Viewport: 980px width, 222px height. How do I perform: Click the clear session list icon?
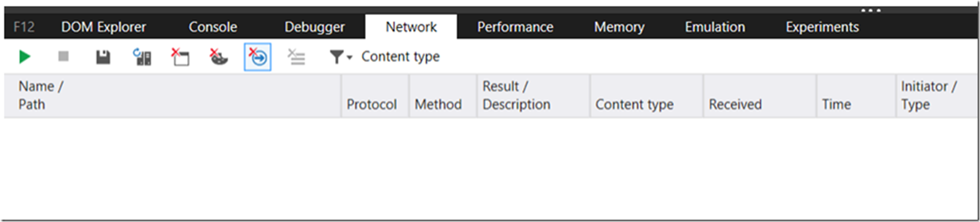[296, 57]
